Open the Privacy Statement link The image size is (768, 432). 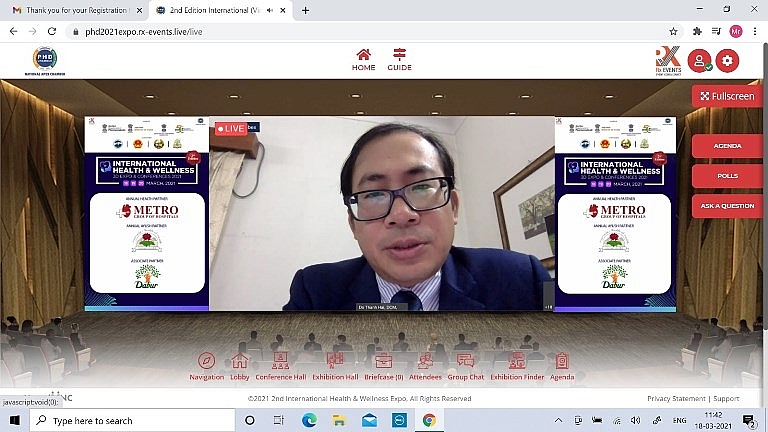pyautogui.click(x=677, y=398)
